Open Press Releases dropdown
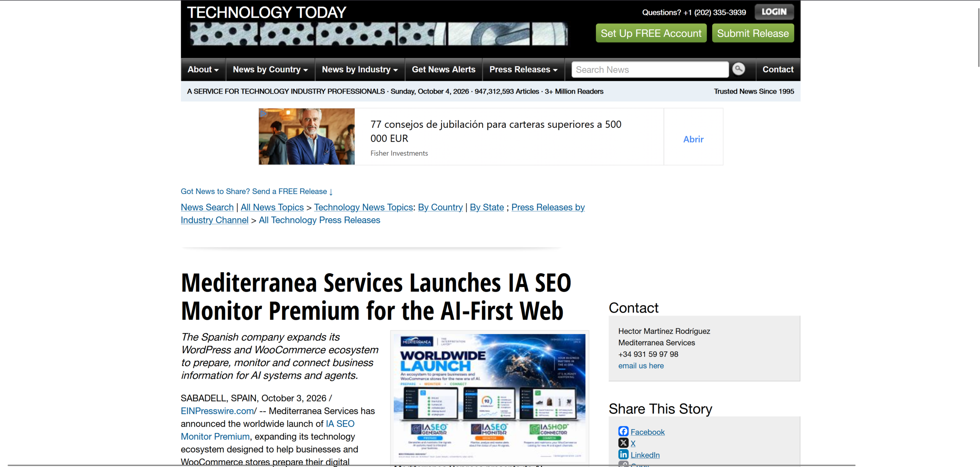The width and height of the screenshot is (980, 467). click(x=523, y=69)
